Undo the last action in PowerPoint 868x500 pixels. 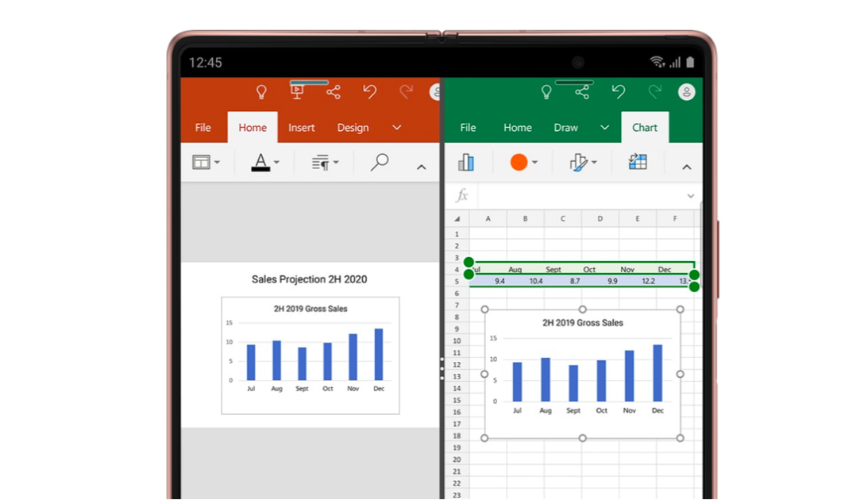tap(370, 91)
